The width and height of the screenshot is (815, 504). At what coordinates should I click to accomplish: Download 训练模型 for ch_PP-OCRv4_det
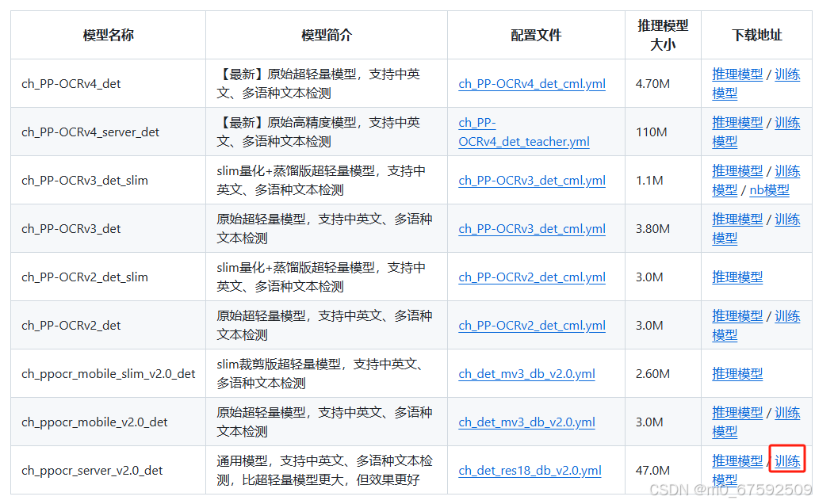787,74
